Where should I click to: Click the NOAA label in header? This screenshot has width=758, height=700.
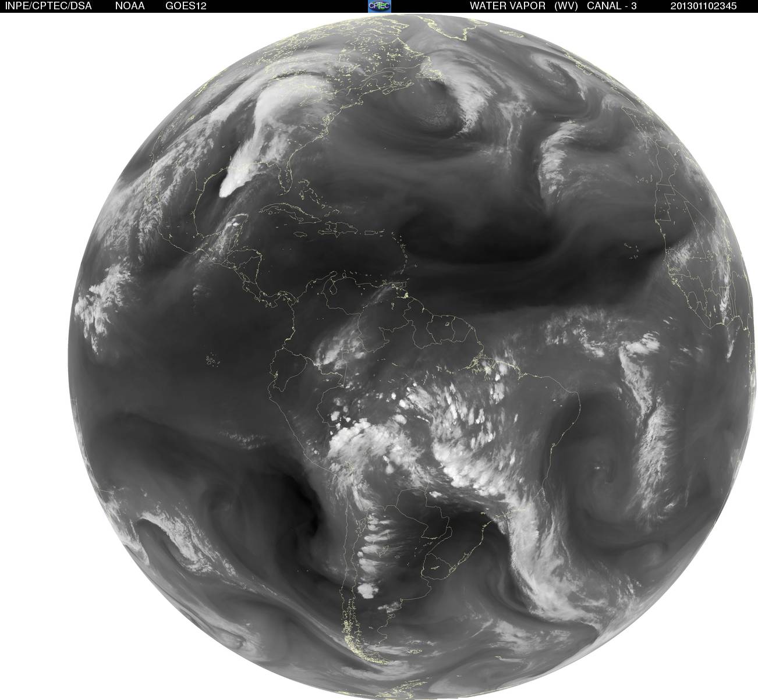coord(130,6)
